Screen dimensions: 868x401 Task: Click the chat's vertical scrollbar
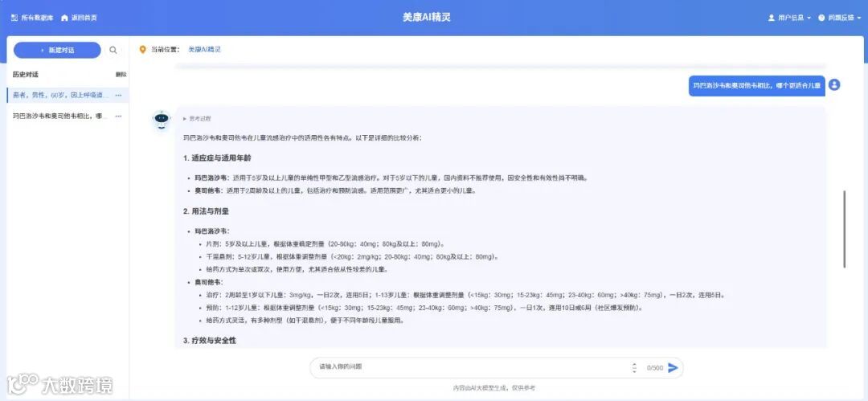[844, 229]
